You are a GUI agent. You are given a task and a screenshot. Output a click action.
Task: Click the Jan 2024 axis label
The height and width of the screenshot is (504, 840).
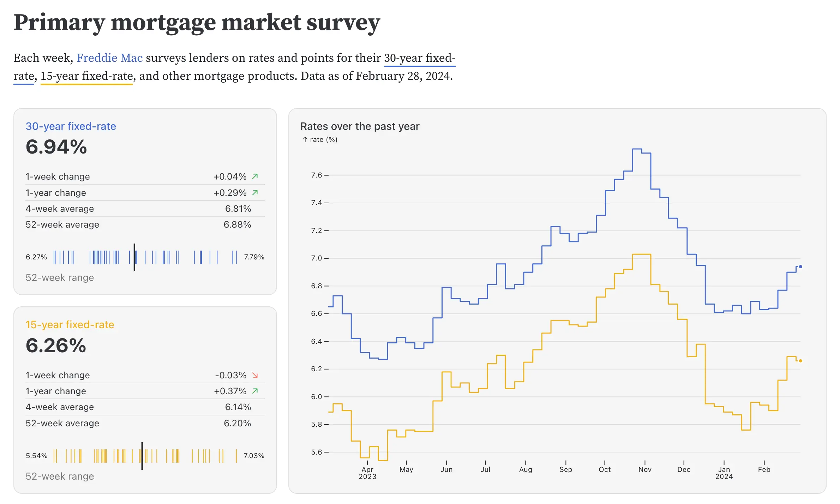(724, 473)
